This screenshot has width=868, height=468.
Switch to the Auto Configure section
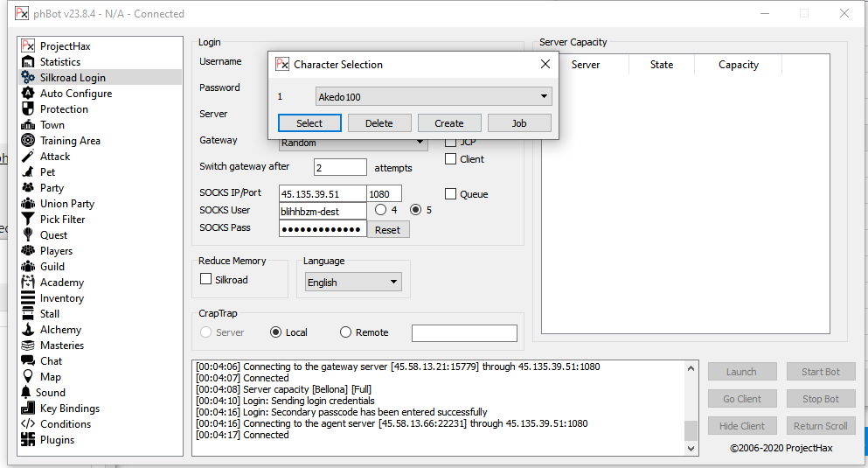coord(75,94)
